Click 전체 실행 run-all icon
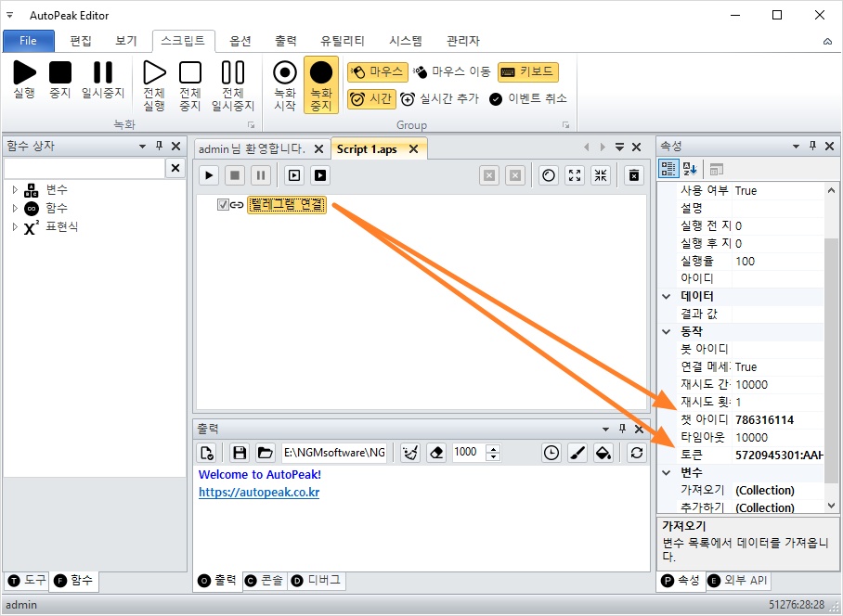 (154, 86)
